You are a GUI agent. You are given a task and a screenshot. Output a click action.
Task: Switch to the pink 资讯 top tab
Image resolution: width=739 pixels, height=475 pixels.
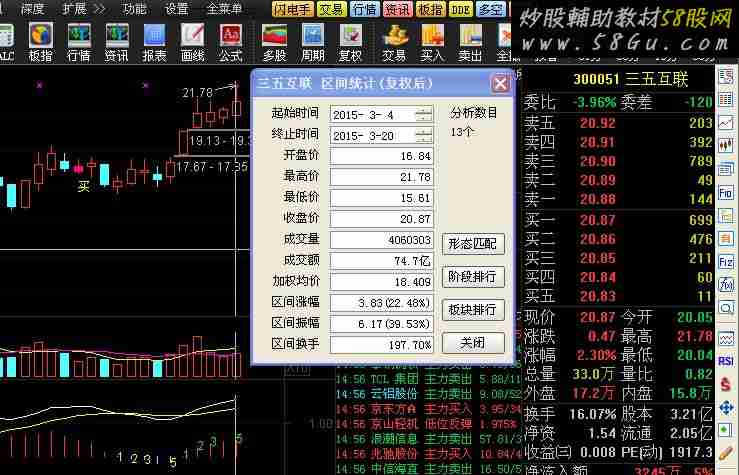[x=397, y=9]
